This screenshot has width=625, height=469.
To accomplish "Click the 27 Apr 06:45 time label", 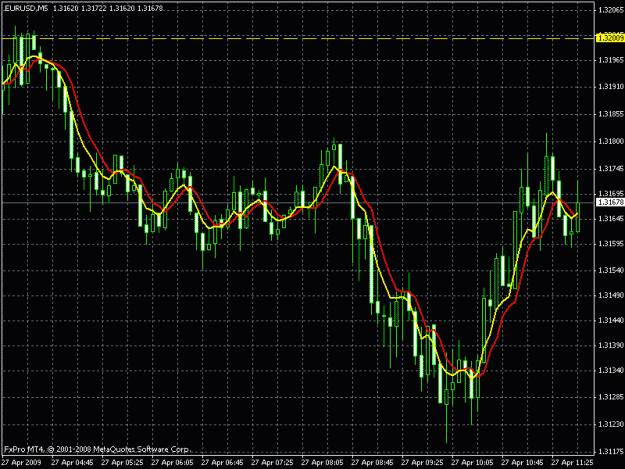I will click(222, 463).
